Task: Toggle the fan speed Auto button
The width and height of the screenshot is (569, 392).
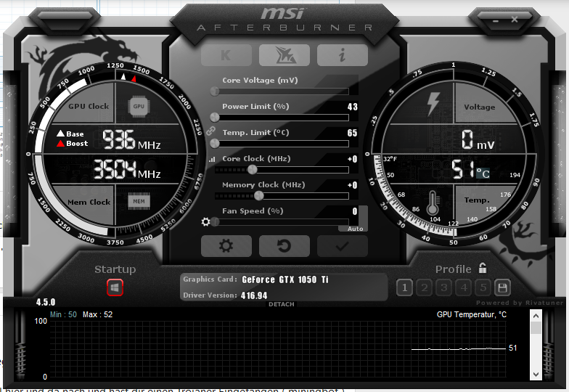Action: (356, 229)
